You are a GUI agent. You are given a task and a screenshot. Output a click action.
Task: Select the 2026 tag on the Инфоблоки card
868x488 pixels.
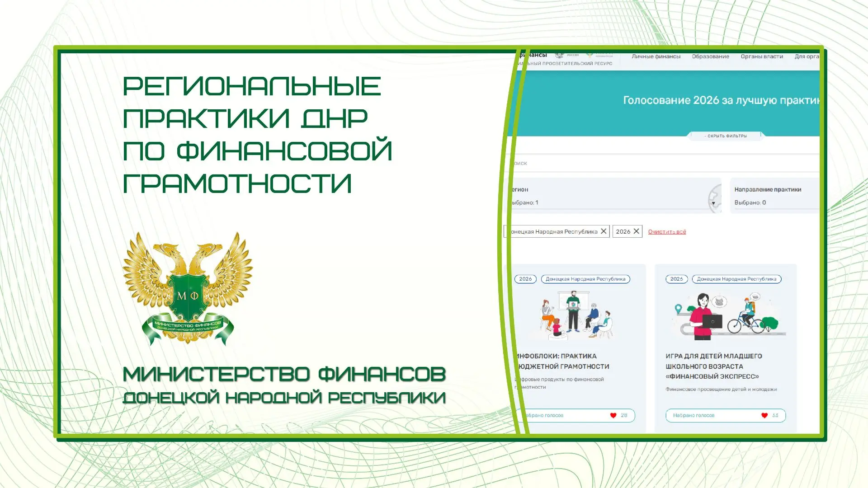[525, 279]
